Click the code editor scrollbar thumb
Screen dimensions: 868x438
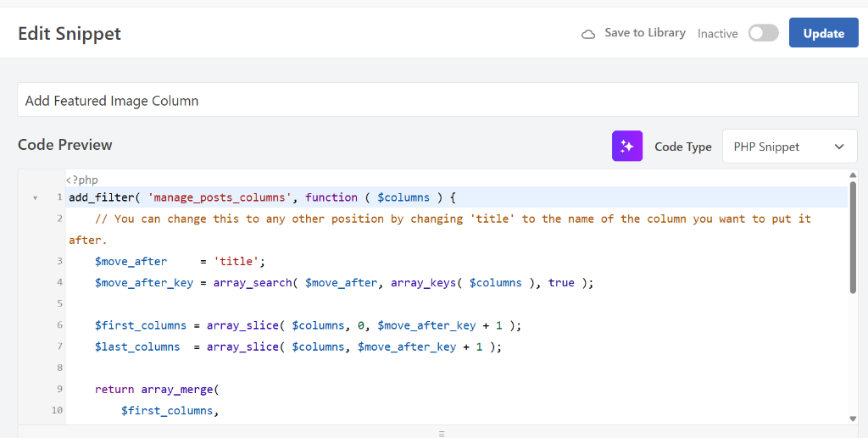point(853,236)
